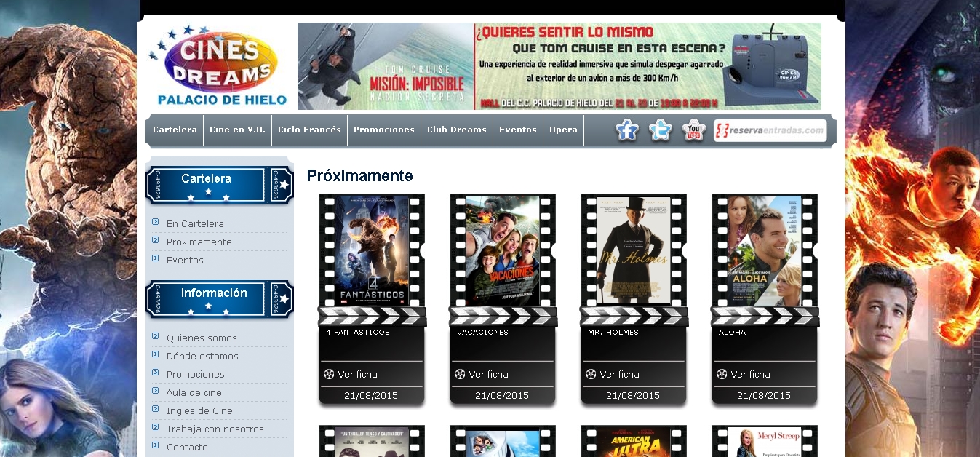Click the film reel icon under Mr. Holmes
This screenshot has width=980, height=457.
pyautogui.click(x=591, y=374)
